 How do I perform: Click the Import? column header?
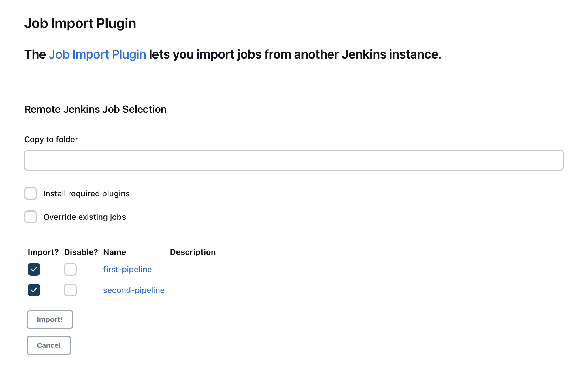43,252
